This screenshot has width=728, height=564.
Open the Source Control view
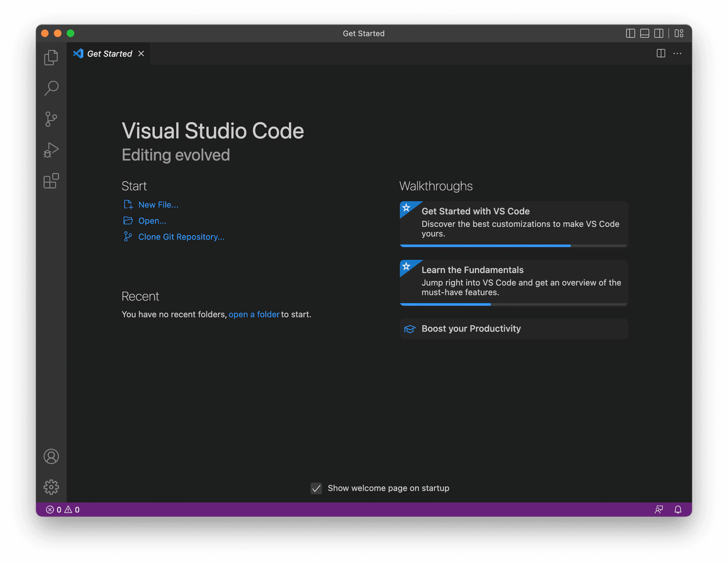[51, 119]
